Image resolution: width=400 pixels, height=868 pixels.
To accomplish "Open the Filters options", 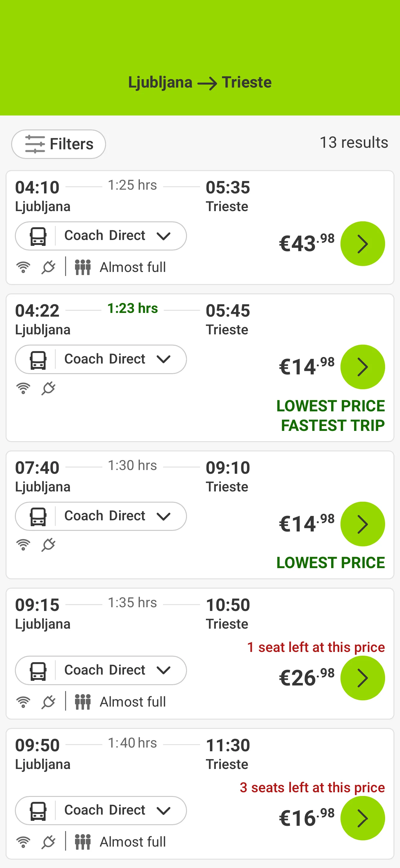I will pos(59,144).
